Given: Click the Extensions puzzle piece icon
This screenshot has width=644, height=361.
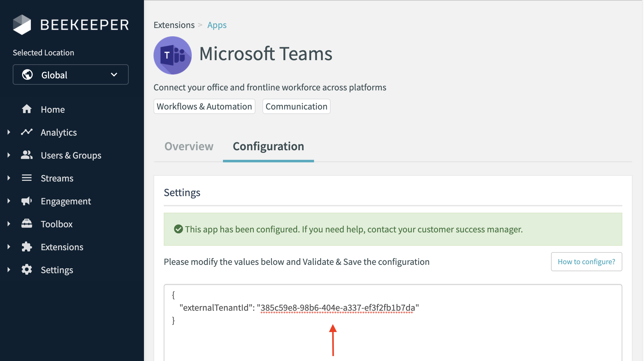Looking at the screenshot, I should pyautogui.click(x=27, y=247).
